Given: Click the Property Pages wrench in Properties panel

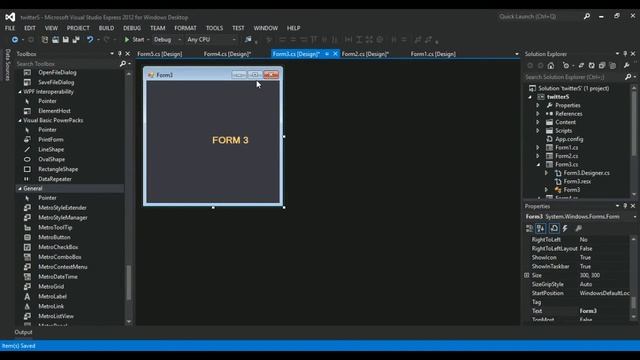Looking at the screenshot, I should 578,229.
